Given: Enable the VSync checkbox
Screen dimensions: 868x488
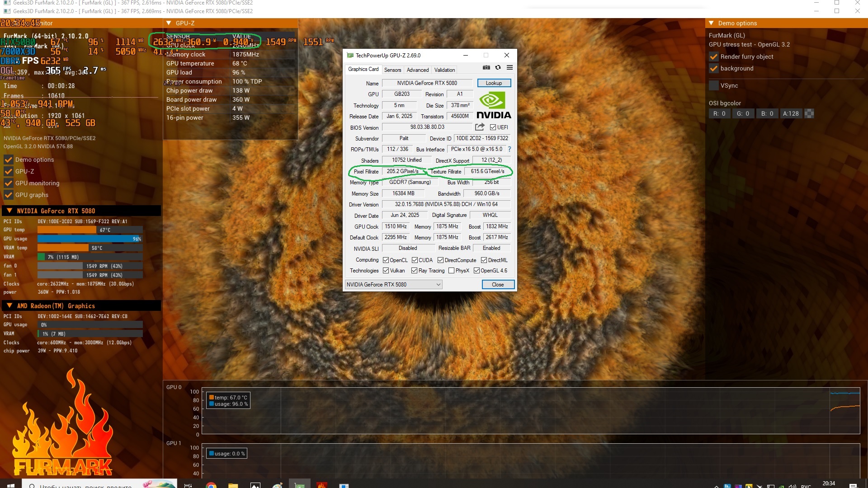Looking at the screenshot, I should pyautogui.click(x=714, y=85).
